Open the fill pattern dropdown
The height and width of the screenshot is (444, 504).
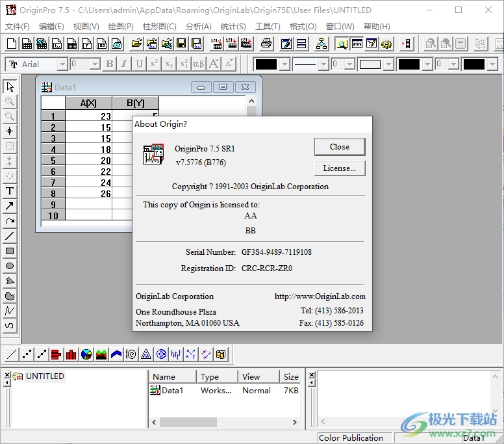(x=388, y=64)
